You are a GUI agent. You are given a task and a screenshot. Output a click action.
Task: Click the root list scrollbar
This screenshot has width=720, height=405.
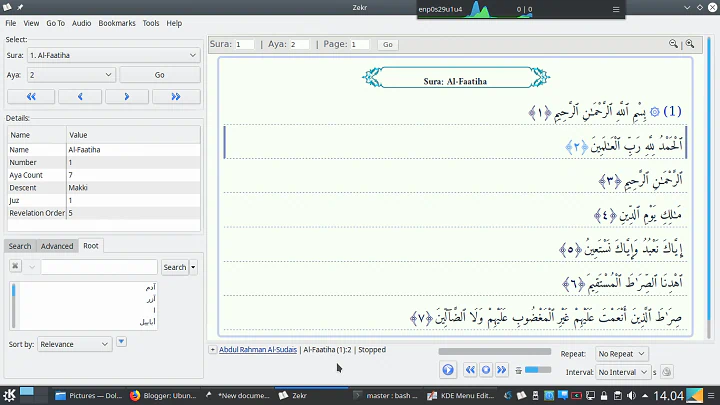coord(13,305)
